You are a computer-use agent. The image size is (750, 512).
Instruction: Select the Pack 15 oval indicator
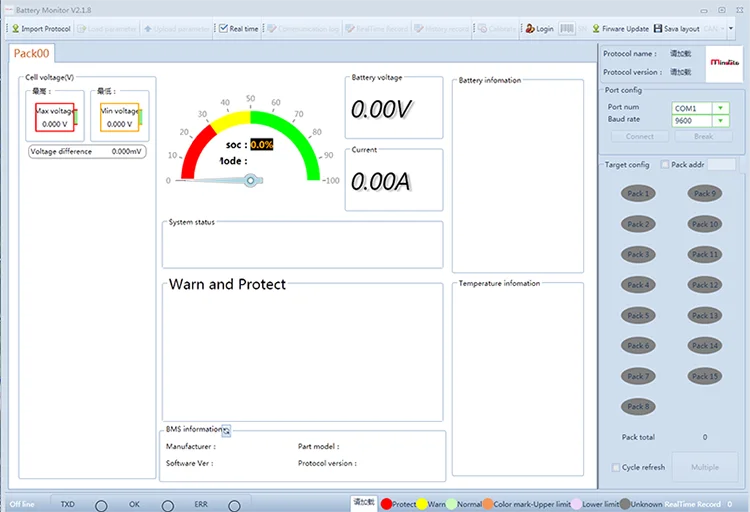click(705, 376)
